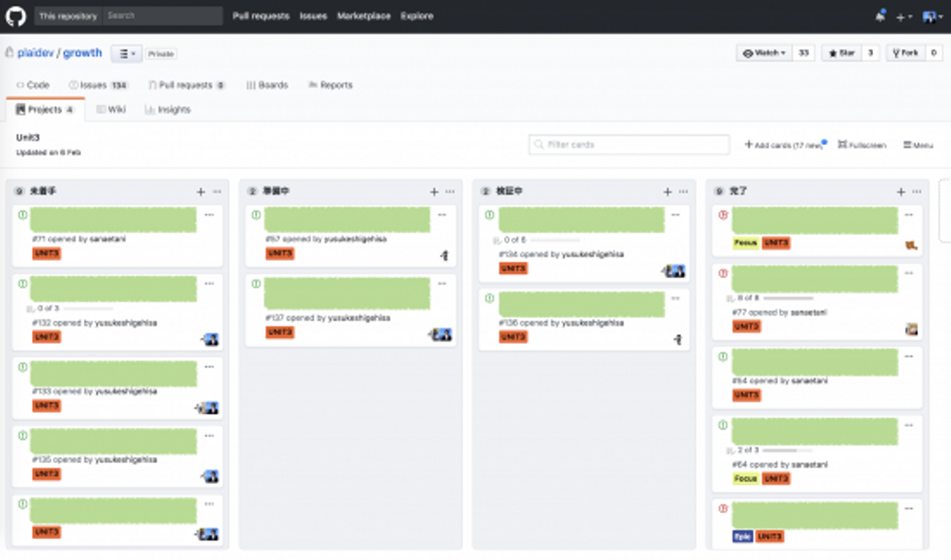Expand the create-new plus dropdown in header
This screenshot has height=560, width=951.
904,17
